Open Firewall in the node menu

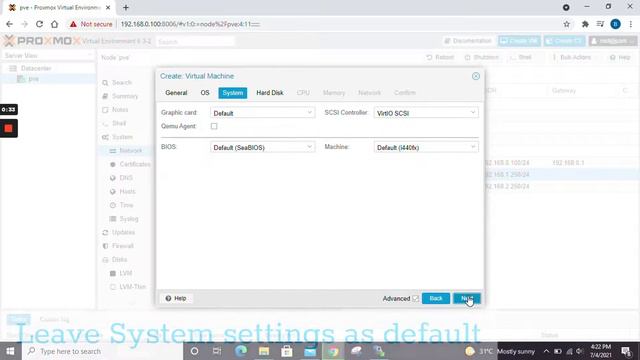point(122,246)
